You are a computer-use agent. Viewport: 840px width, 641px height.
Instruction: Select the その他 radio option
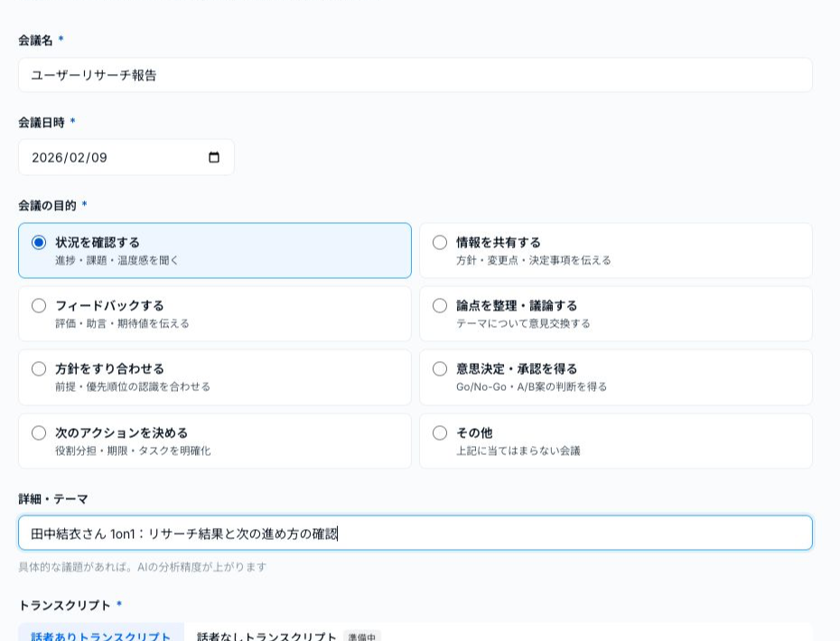[440, 432]
